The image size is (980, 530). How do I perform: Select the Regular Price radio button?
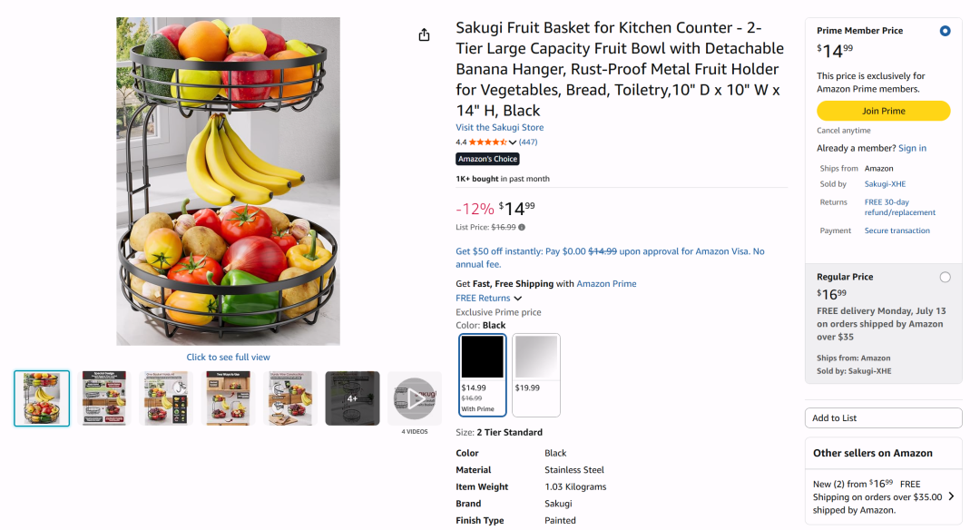click(x=945, y=277)
